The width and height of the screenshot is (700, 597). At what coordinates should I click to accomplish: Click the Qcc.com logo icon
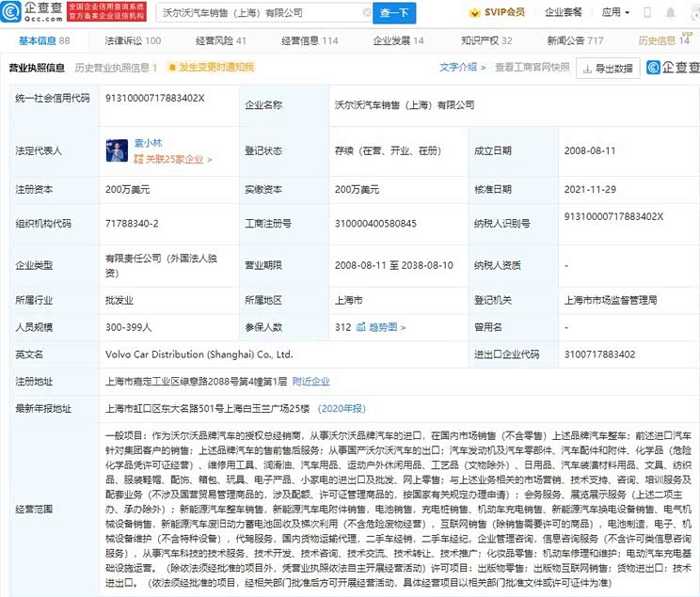coord(10,12)
